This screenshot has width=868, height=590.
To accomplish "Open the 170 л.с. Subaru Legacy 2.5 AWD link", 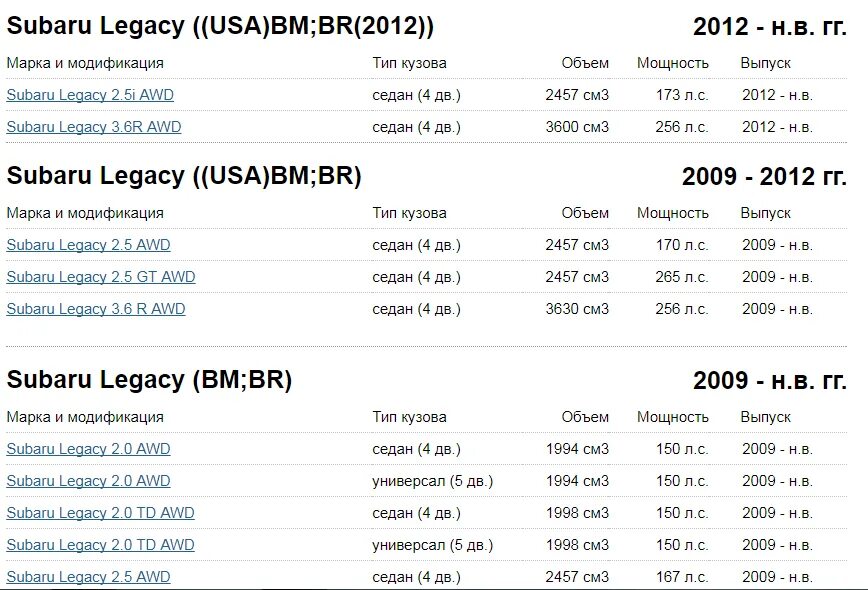I will pos(88,245).
